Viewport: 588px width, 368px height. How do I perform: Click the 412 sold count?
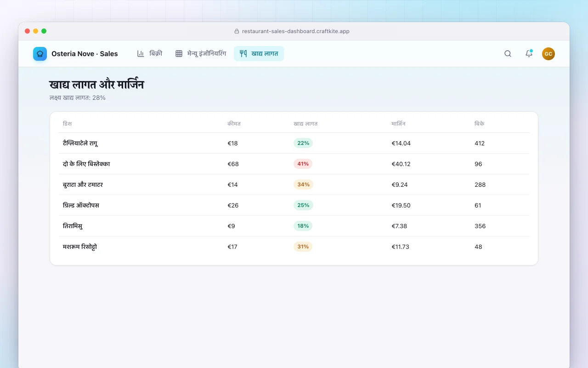tap(480, 143)
